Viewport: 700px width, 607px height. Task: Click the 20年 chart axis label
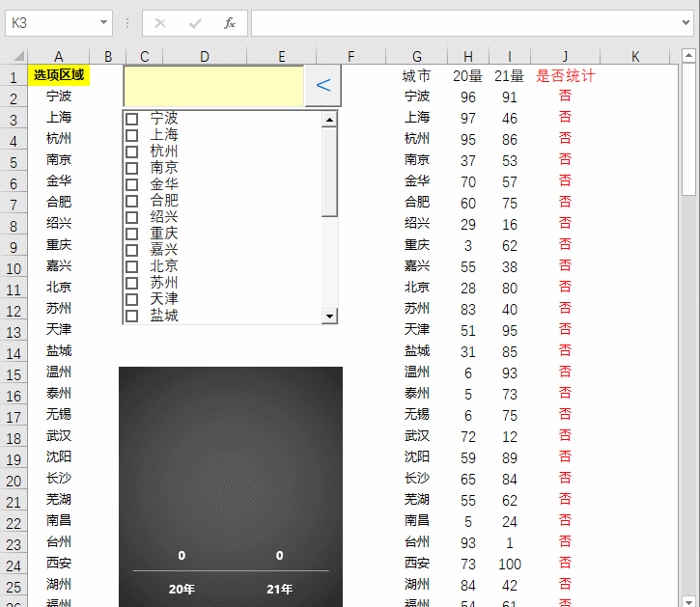click(x=182, y=589)
